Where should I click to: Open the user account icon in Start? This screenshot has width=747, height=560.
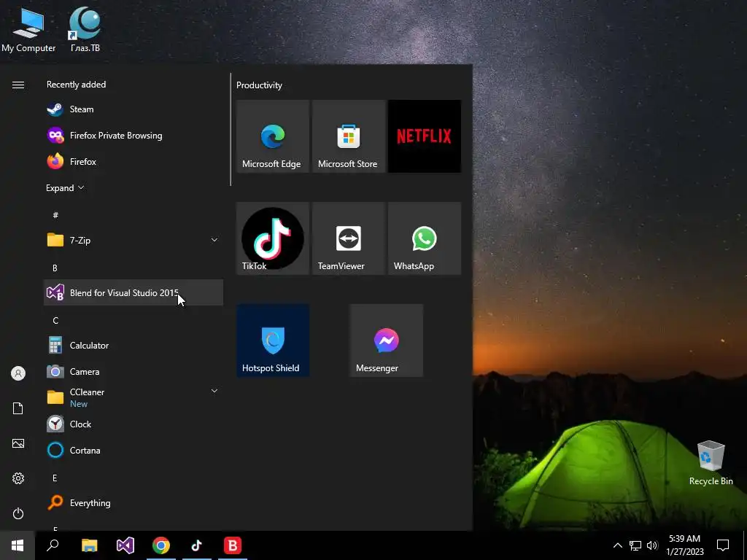pyautogui.click(x=18, y=373)
